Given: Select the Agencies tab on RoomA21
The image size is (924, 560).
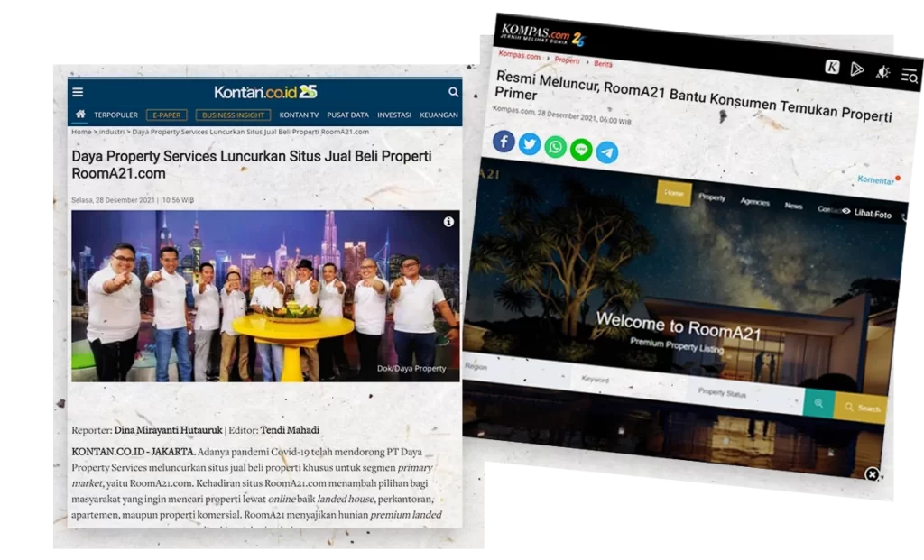Looking at the screenshot, I should coord(755,202).
